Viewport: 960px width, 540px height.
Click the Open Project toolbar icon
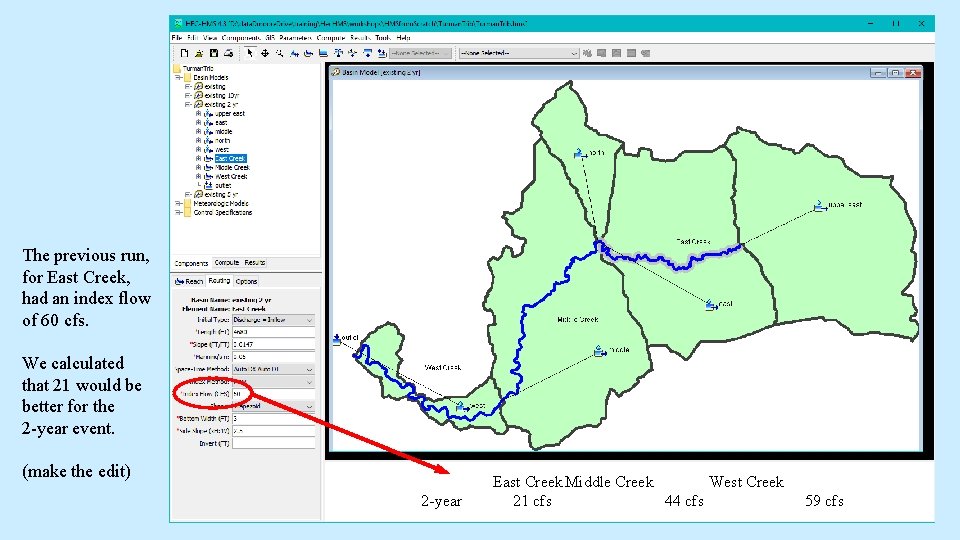199,53
